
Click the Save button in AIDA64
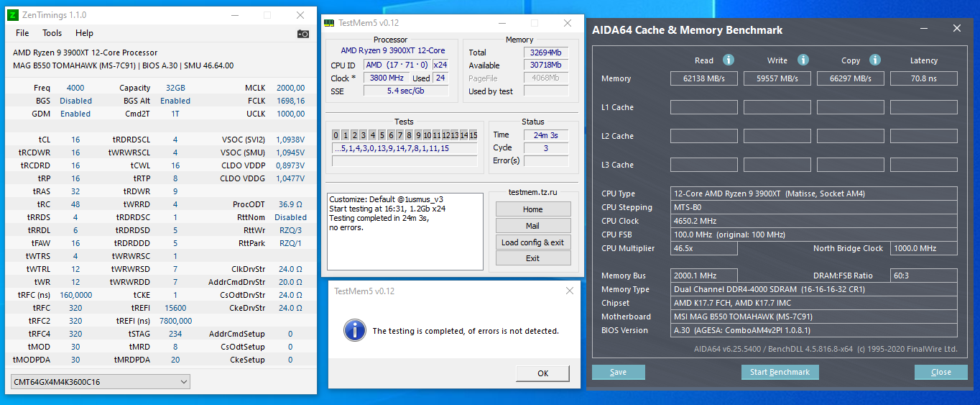pyautogui.click(x=619, y=372)
